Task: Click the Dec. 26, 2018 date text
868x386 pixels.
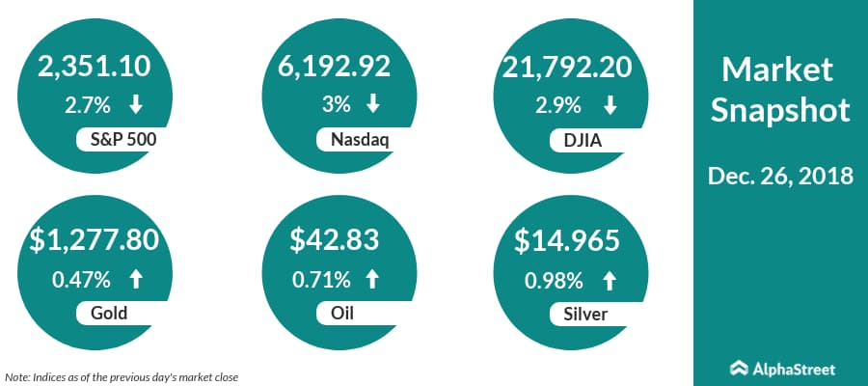Action: (x=780, y=176)
